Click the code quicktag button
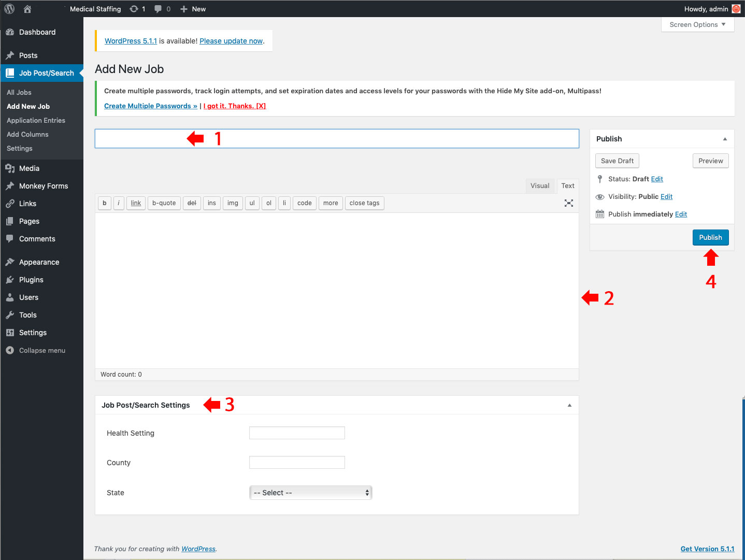This screenshot has width=745, height=560. coord(305,203)
